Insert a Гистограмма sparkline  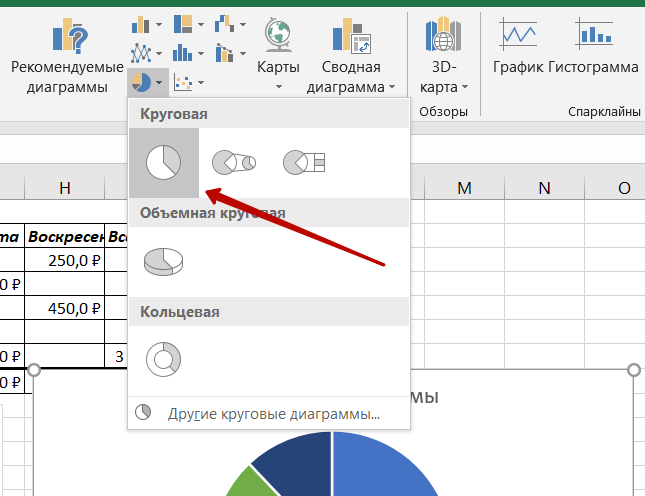pyautogui.click(x=594, y=46)
